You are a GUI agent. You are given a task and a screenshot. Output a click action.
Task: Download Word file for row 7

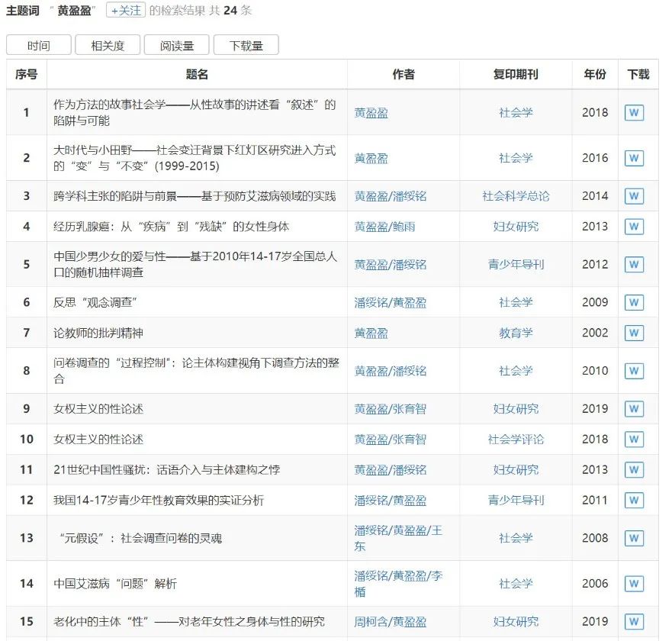tap(634, 333)
